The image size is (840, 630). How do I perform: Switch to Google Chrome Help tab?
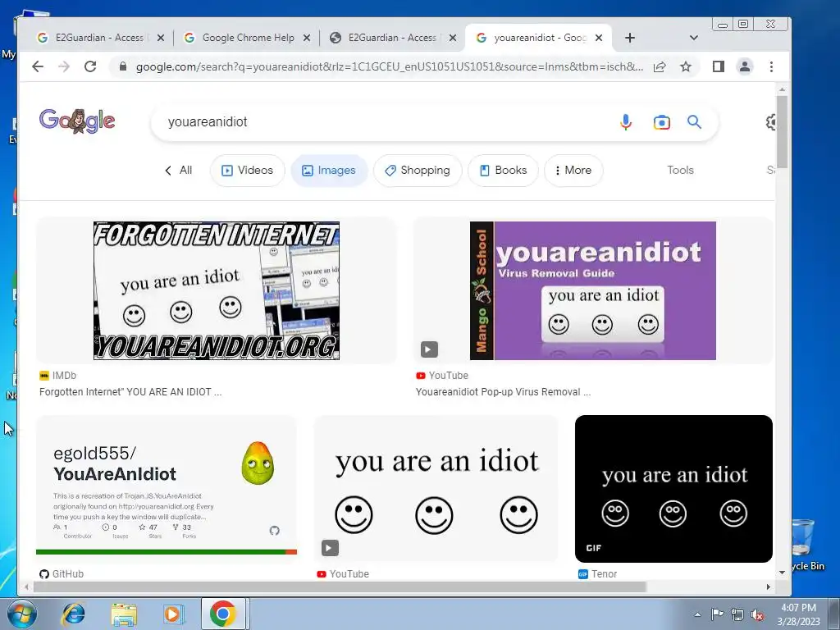248,38
